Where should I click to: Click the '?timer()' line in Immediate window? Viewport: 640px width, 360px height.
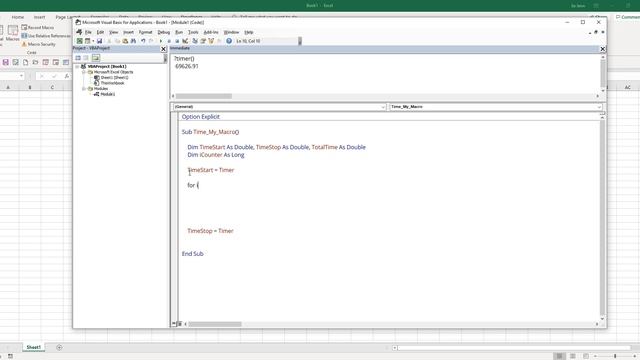(x=184, y=58)
